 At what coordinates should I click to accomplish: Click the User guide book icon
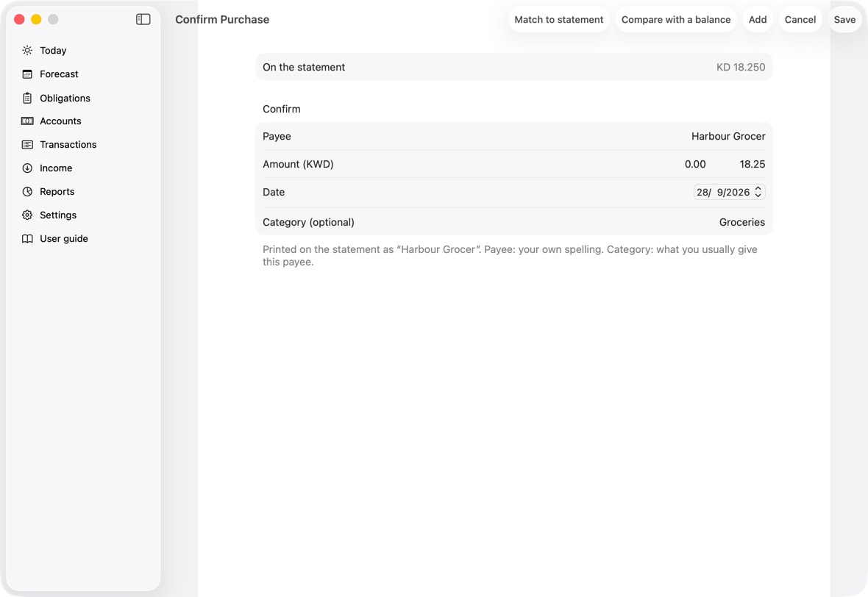27,238
